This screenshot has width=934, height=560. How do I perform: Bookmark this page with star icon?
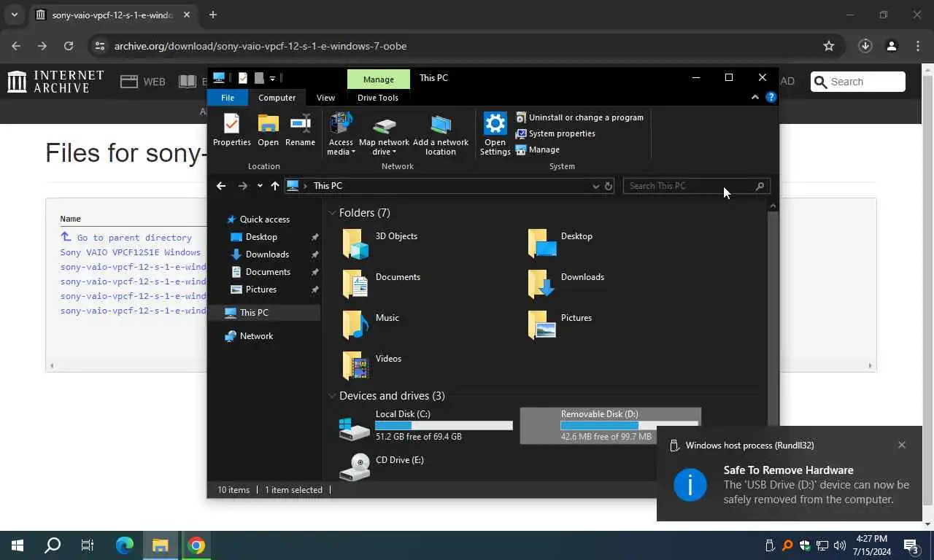[x=829, y=46]
